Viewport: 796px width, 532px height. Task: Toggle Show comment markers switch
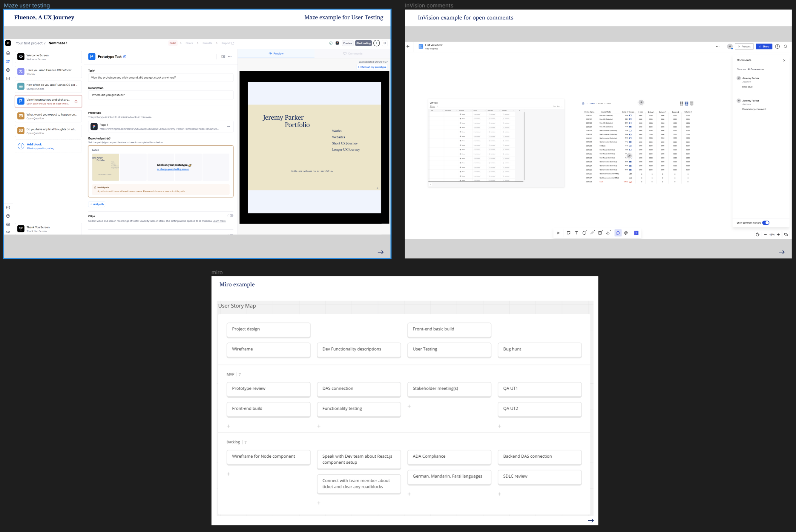[x=766, y=223]
